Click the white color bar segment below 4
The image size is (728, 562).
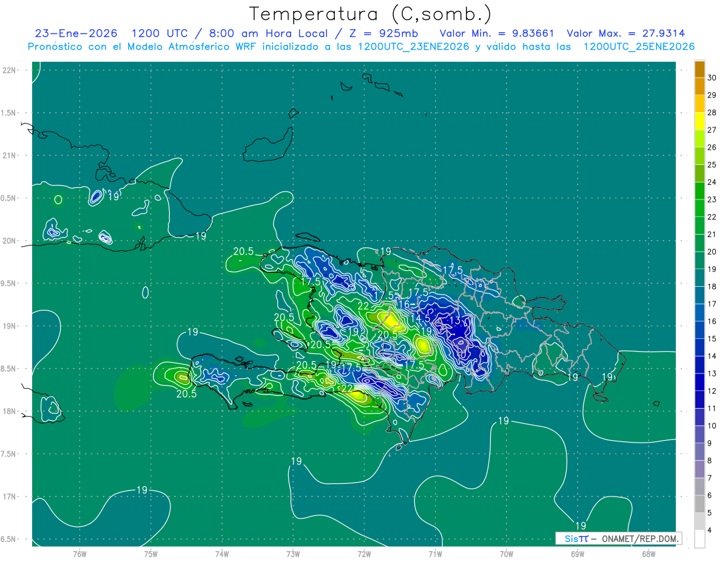(x=699, y=539)
